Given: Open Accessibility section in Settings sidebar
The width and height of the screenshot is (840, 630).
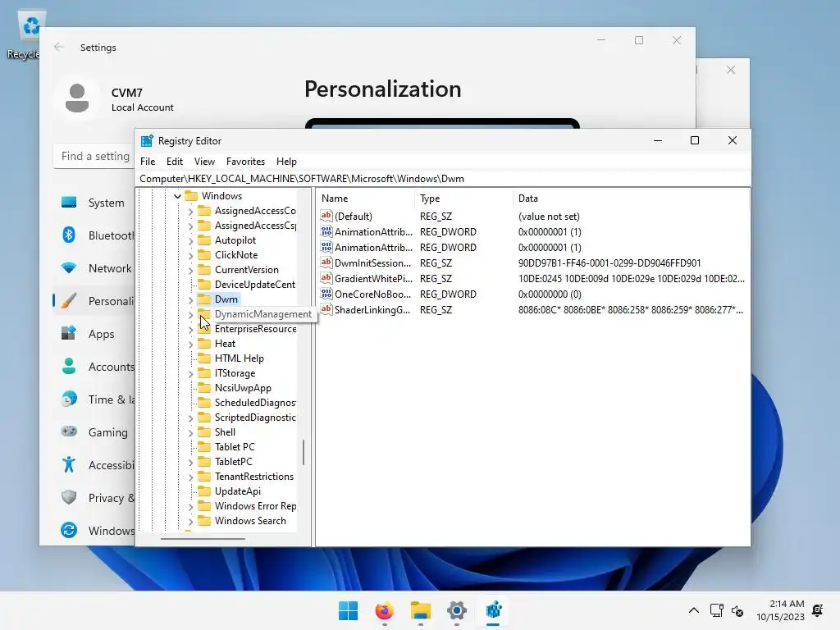Looking at the screenshot, I should (94, 464).
